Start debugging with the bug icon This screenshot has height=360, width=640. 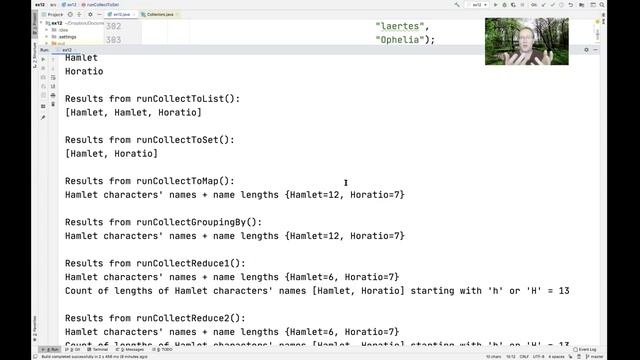[504, 5]
